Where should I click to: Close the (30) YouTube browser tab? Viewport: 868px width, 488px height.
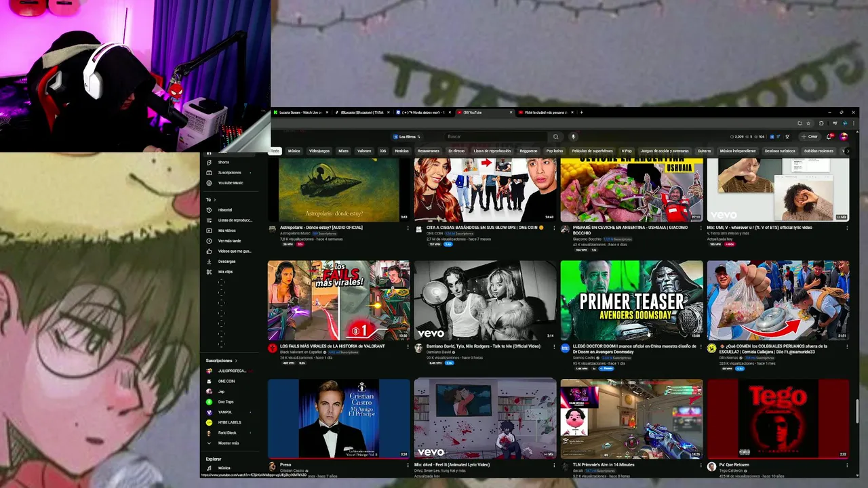tap(512, 113)
